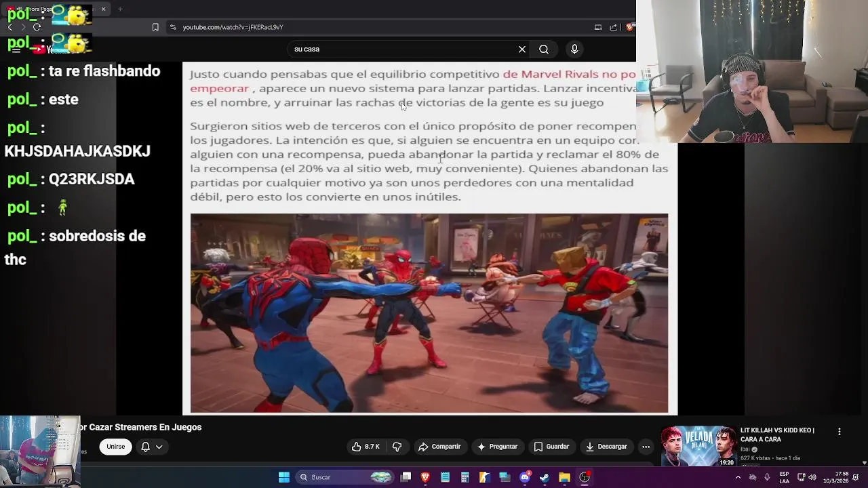Click the Preguntar button
This screenshot has height=488, width=868.
[x=497, y=447]
